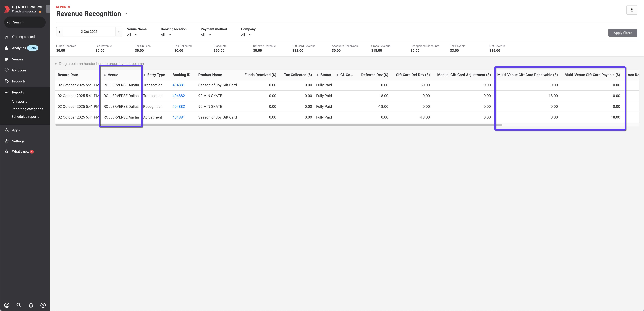The image size is (644, 311).
Task: Open the Venue Name filter dropdown
Action: [132, 35]
